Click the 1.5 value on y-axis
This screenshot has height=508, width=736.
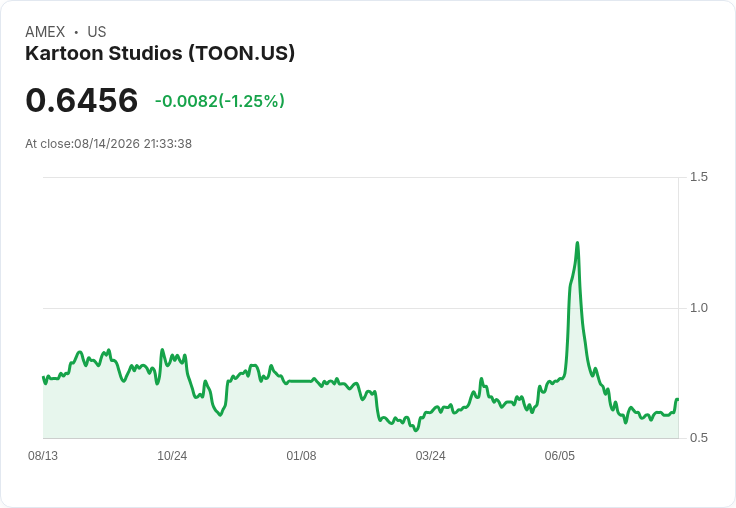tap(698, 177)
